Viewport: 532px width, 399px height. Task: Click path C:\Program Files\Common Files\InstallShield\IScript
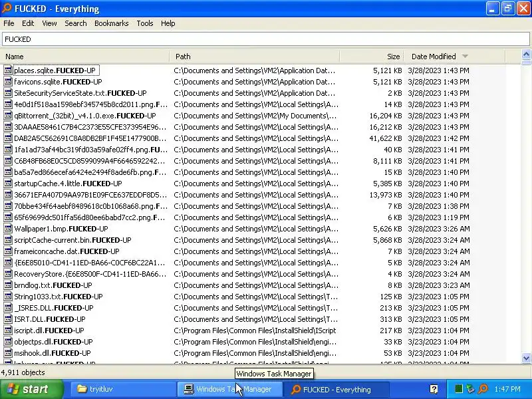coord(255,331)
